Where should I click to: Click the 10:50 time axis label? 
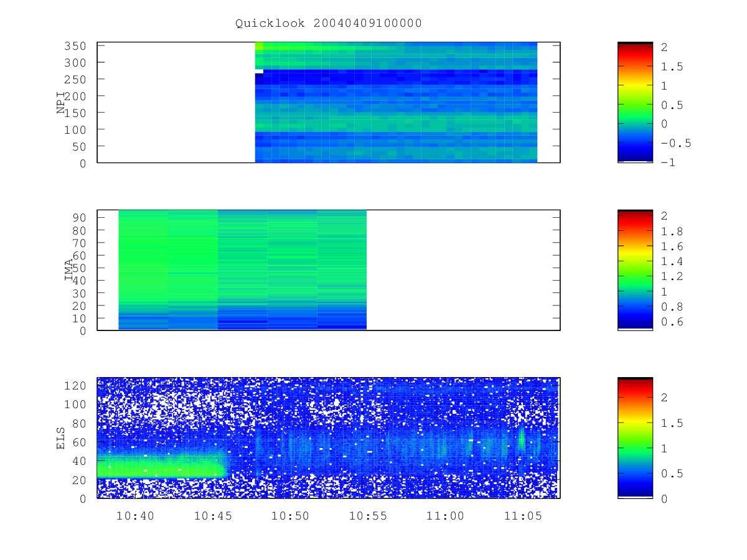coord(289,516)
